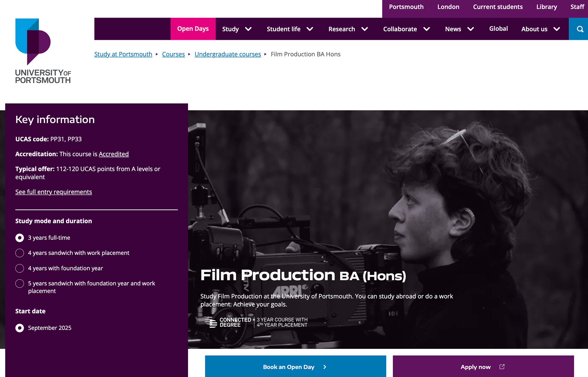Select 3 years full-time radio option

point(20,238)
